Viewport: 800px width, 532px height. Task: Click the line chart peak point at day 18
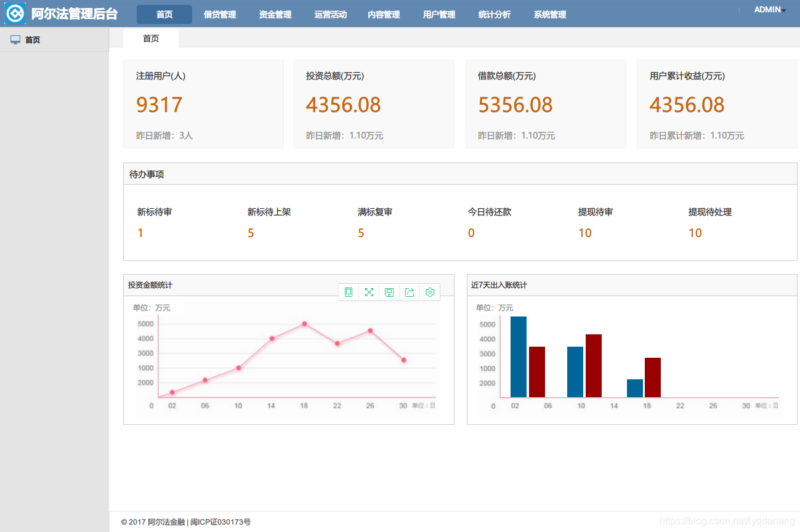(x=304, y=324)
